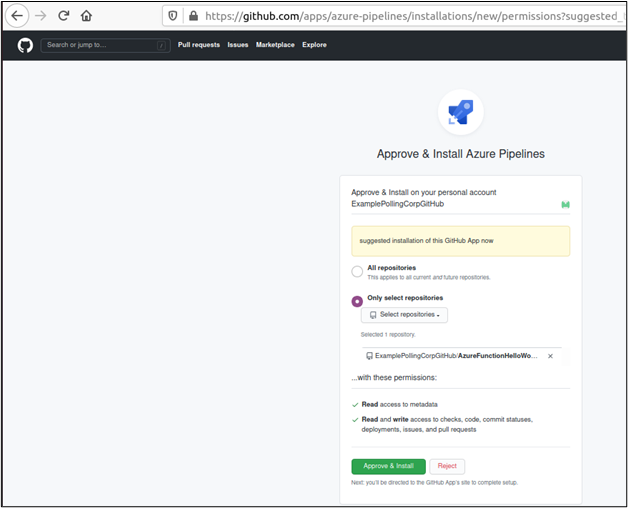The height and width of the screenshot is (508, 628).
Task: Click the slash shortcut key in search box
Action: (161, 46)
